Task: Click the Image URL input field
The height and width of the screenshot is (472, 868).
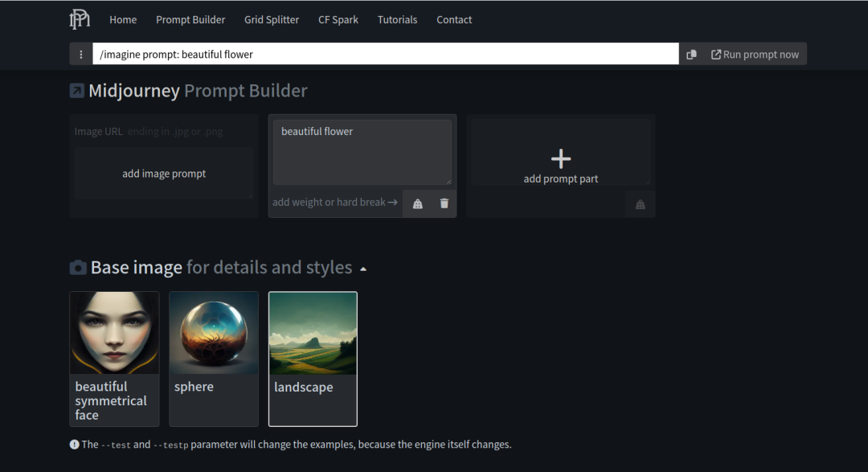Action: tap(163, 132)
